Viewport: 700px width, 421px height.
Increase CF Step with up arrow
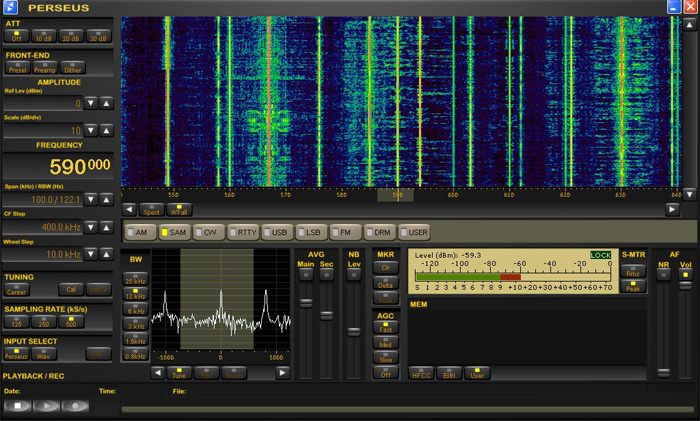tap(106, 227)
